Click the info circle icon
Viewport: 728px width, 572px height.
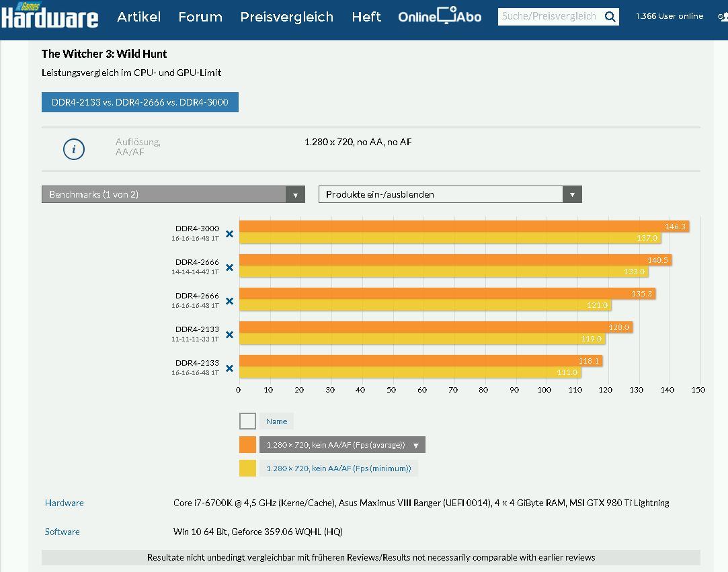pos(74,149)
